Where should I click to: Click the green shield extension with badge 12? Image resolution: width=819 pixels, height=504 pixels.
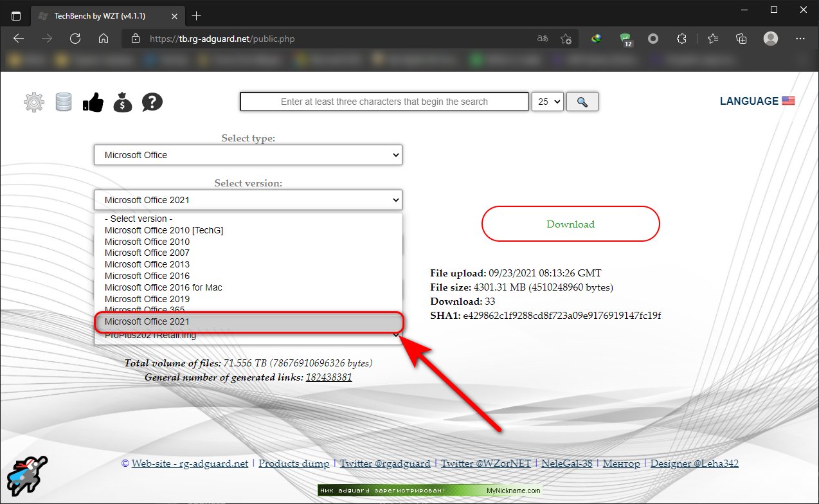[x=626, y=39]
